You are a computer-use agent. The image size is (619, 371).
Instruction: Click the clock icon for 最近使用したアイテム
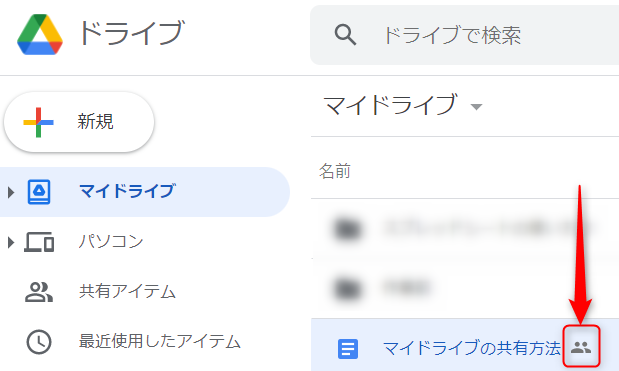click(x=39, y=342)
